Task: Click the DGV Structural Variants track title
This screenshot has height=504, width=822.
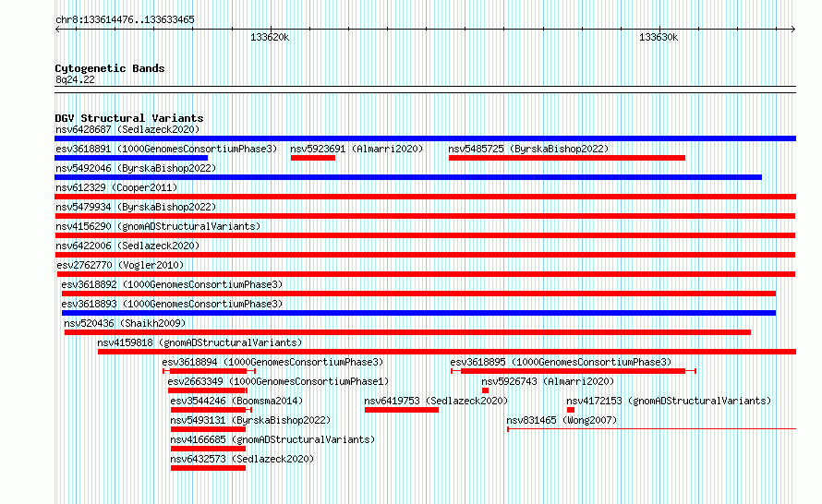Action: (x=129, y=118)
